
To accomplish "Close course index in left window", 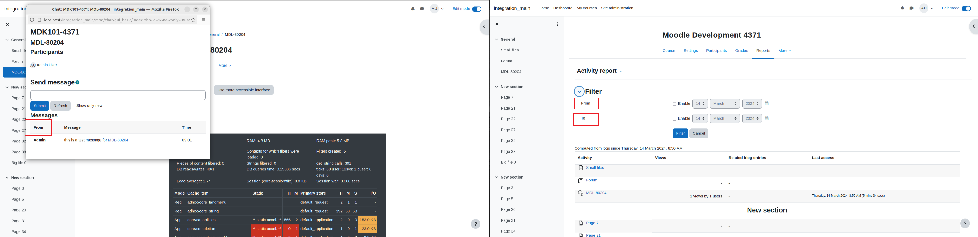I will click(x=7, y=24).
